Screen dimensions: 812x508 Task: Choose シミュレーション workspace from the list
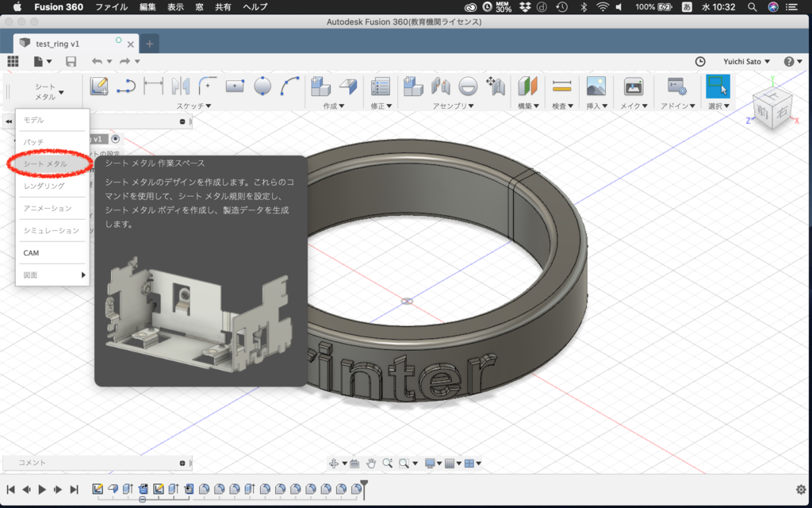52,230
